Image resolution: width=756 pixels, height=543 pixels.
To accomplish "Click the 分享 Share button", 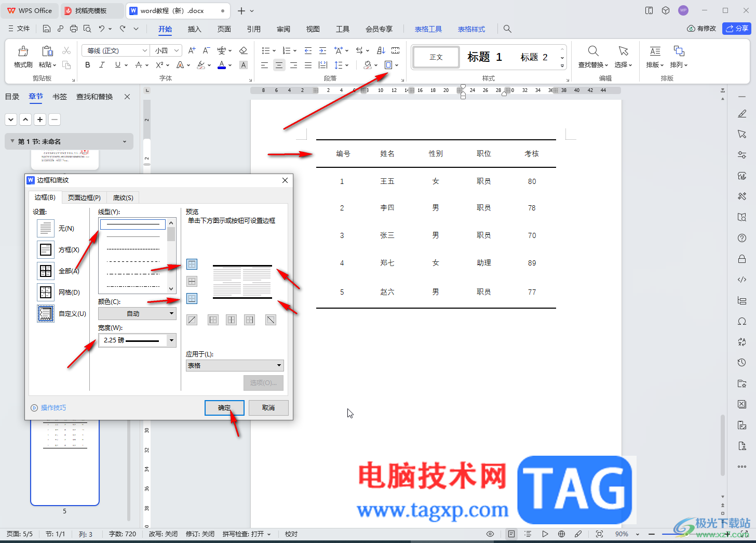I will click(x=737, y=29).
